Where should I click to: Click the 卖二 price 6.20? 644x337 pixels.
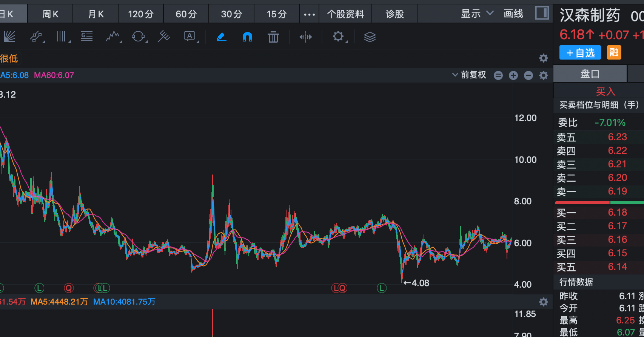(x=617, y=178)
